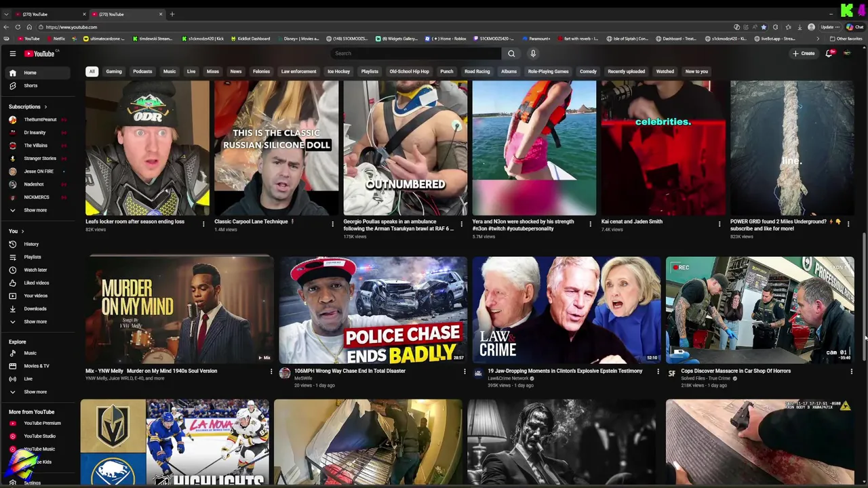
Task: Click the address bar URL
Action: (x=71, y=27)
